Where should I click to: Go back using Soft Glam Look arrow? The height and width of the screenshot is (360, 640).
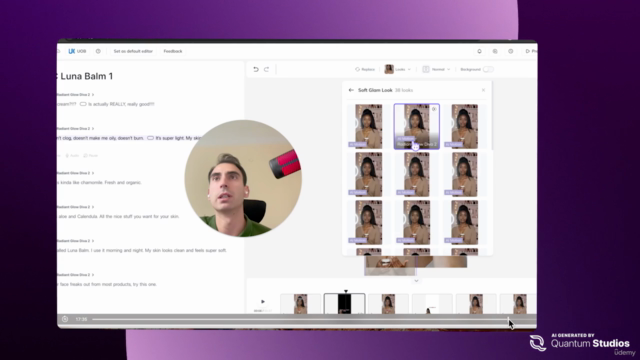(351, 90)
